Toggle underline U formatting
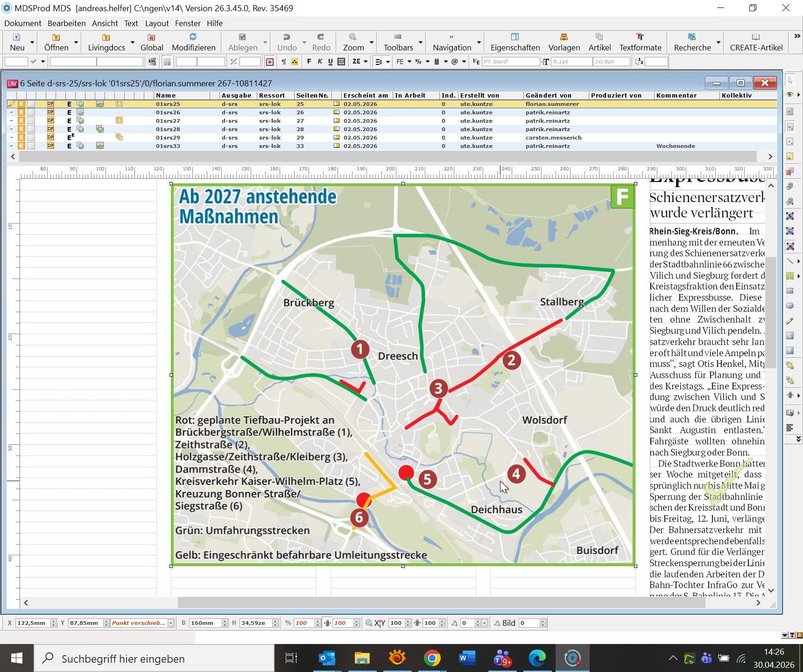Viewport: 803px width, 672px height. [331, 62]
